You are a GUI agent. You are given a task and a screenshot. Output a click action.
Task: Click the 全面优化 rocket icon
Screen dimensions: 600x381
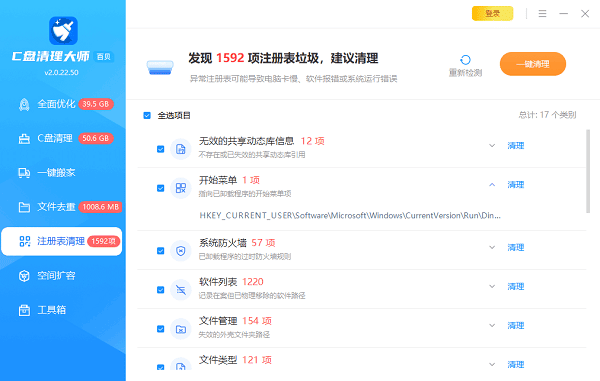point(24,104)
